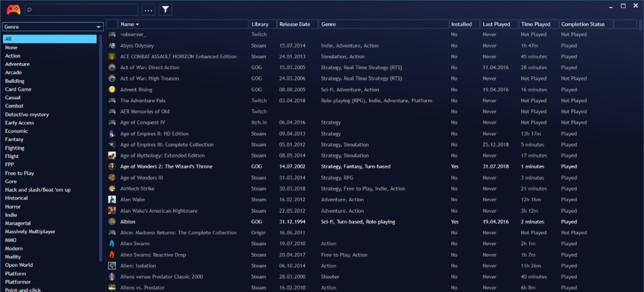This screenshot has height=292, width=644.
Task: Expand the Genre filter dropdown
Action: pyautogui.click(x=99, y=27)
